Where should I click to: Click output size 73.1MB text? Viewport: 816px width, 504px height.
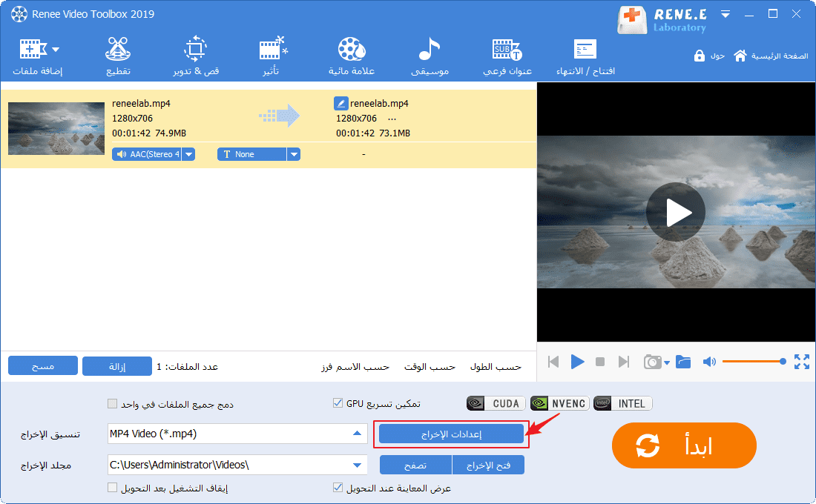tap(395, 133)
